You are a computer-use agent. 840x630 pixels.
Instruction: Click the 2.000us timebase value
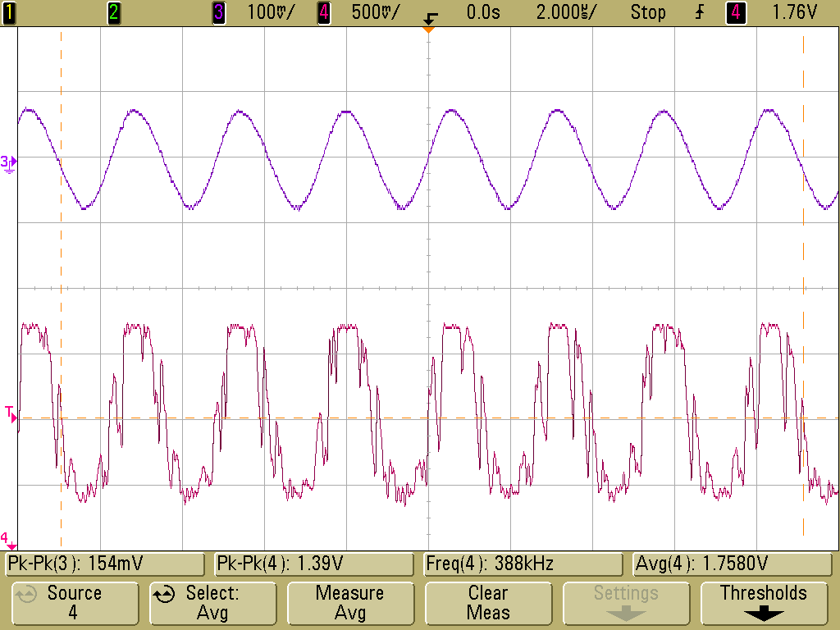coord(566,12)
